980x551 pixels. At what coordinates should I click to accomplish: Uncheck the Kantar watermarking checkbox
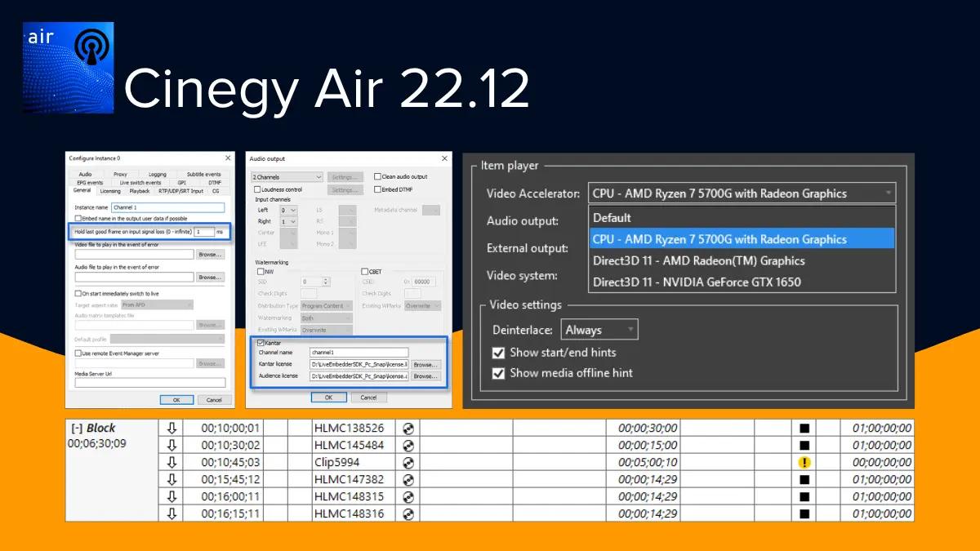(261, 343)
